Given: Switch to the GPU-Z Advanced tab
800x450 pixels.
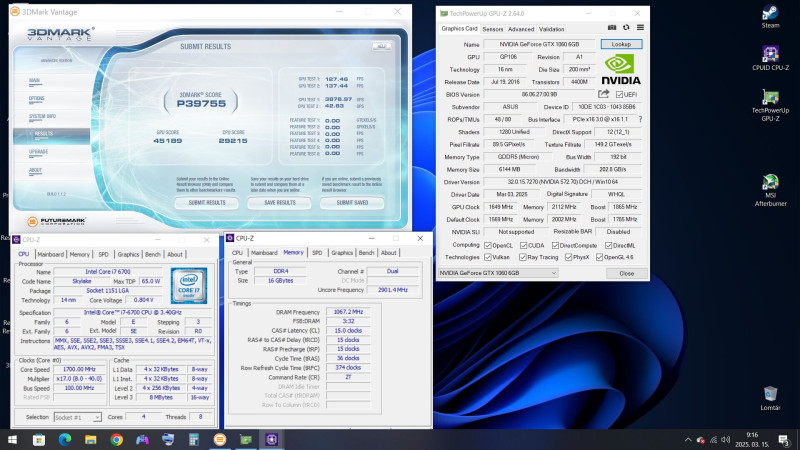Looking at the screenshot, I should pyautogui.click(x=521, y=29).
